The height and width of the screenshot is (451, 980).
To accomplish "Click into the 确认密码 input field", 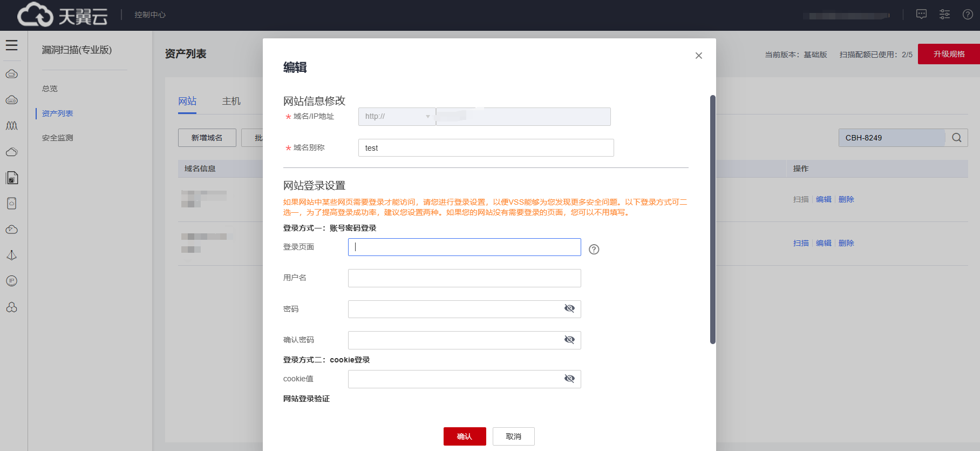I will (x=465, y=340).
